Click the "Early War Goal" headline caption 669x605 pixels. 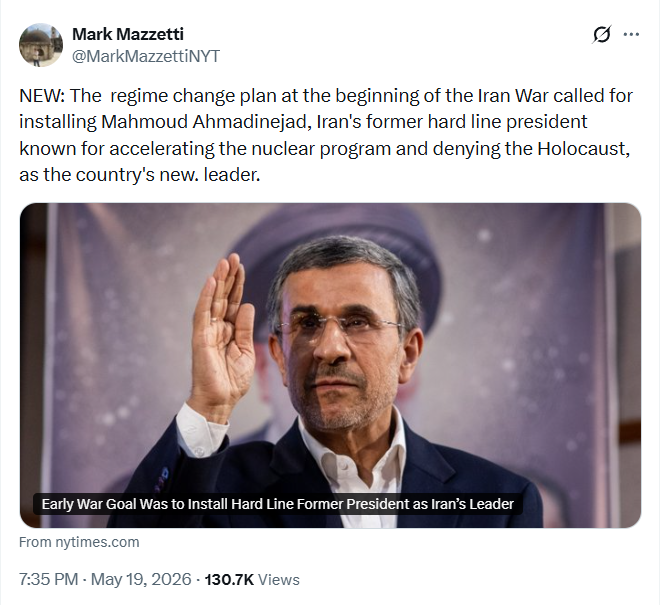point(277,504)
